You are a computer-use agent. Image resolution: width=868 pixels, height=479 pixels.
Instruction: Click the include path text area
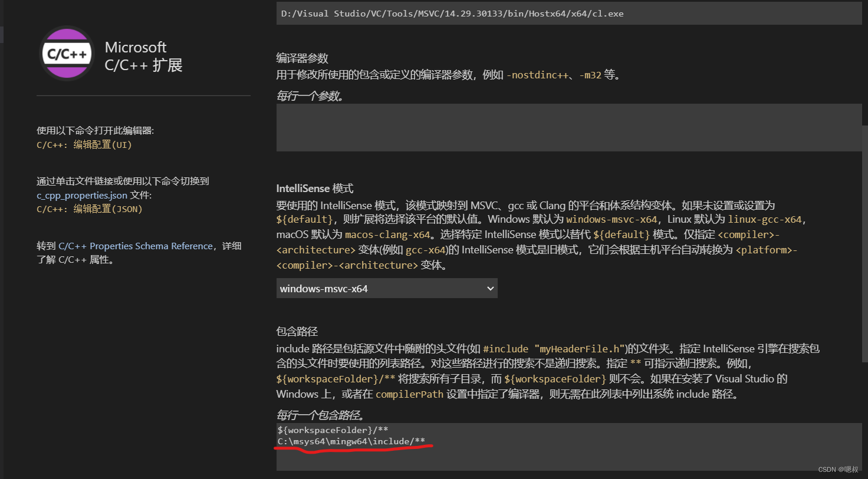coord(569,447)
